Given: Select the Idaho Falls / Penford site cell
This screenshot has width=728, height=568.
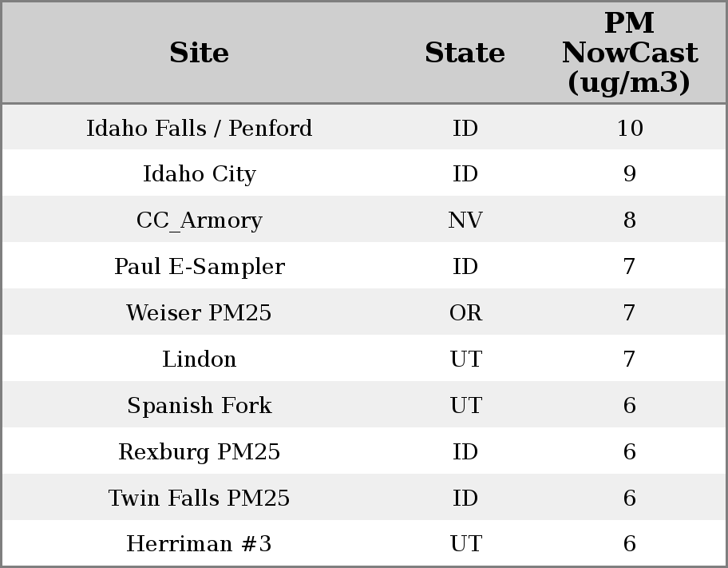Looking at the screenshot, I should point(199,128).
